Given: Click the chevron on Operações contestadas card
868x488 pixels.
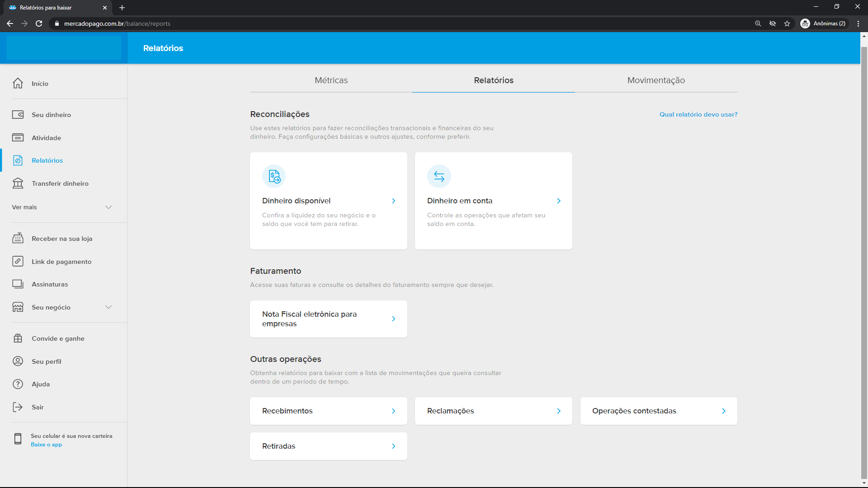Looking at the screenshot, I should pyautogui.click(x=724, y=411).
